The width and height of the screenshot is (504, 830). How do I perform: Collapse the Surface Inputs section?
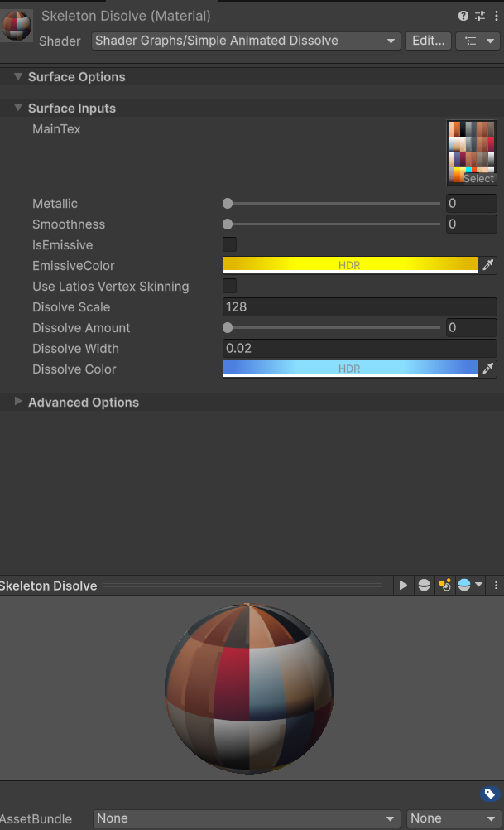click(17, 108)
